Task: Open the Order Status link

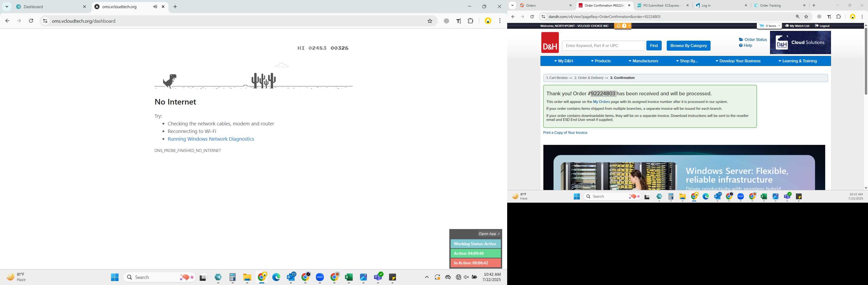Action: point(753,40)
